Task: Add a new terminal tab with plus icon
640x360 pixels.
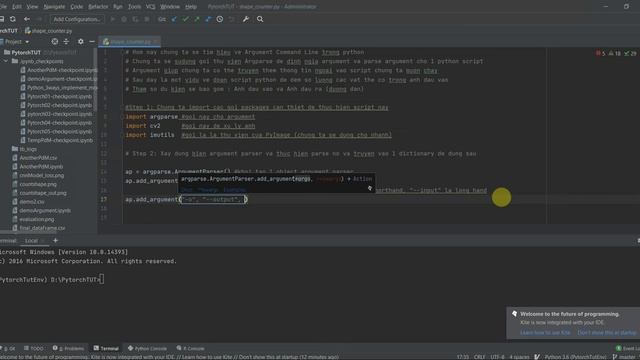Action: coord(56,240)
